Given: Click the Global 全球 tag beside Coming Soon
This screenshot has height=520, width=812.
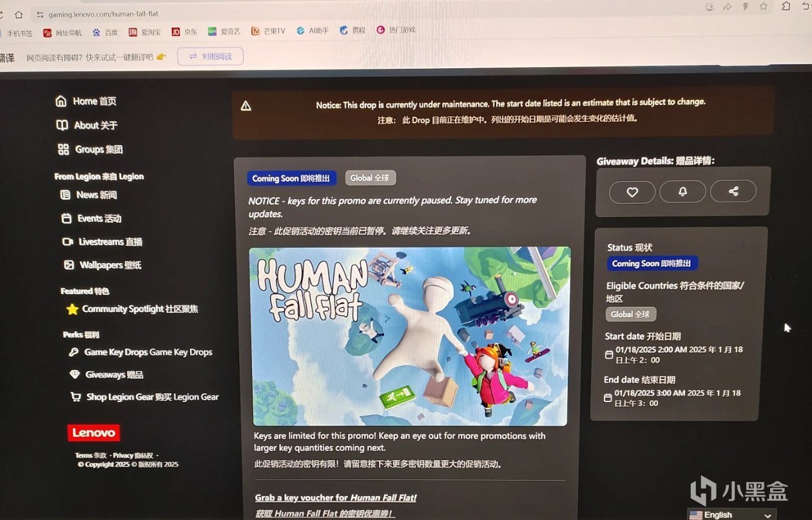Looking at the screenshot, I should [x=371, y=178].
